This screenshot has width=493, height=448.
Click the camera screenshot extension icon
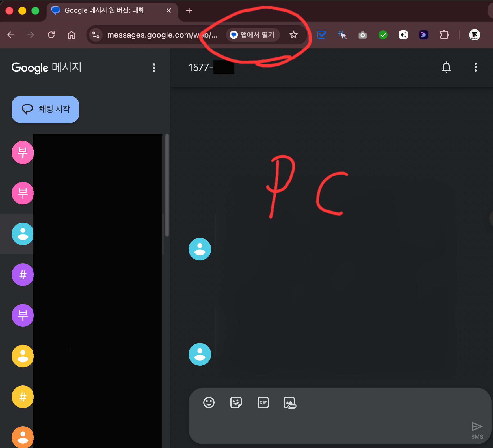[362, 35]
